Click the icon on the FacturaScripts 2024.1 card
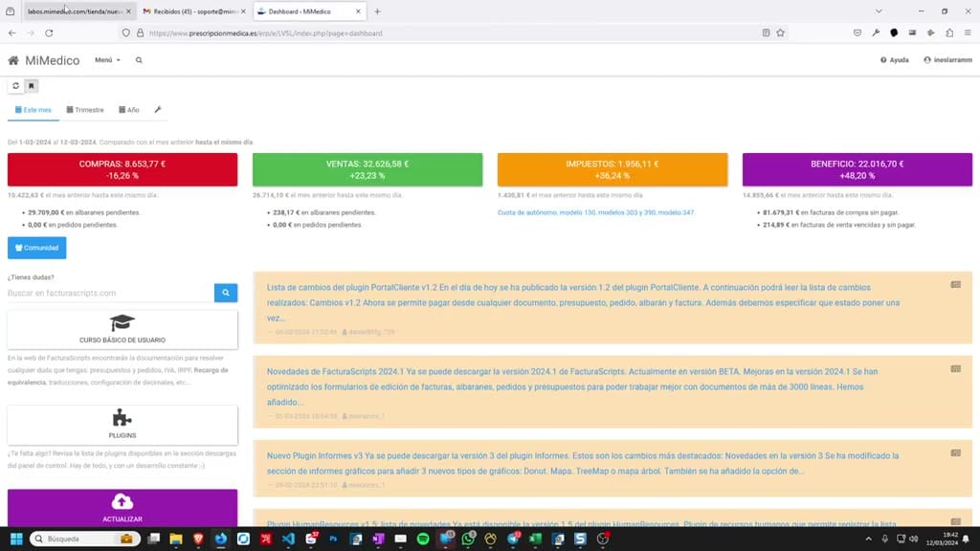 [956, 369]
